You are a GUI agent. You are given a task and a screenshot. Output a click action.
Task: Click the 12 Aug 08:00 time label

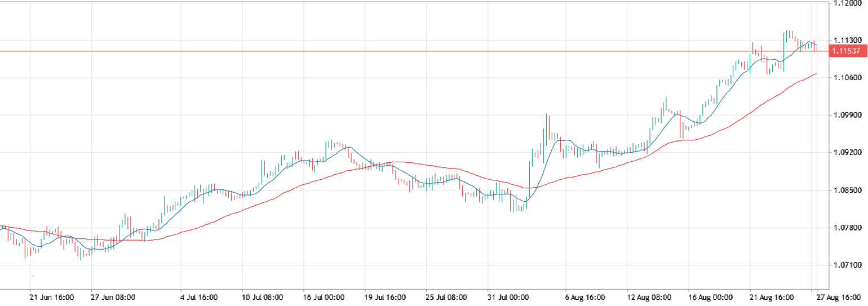(x=648, y=297)
